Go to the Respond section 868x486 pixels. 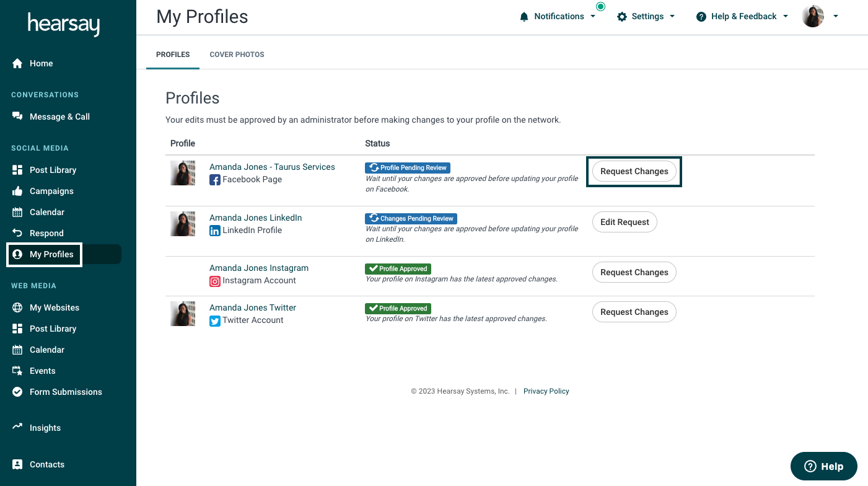46,233
